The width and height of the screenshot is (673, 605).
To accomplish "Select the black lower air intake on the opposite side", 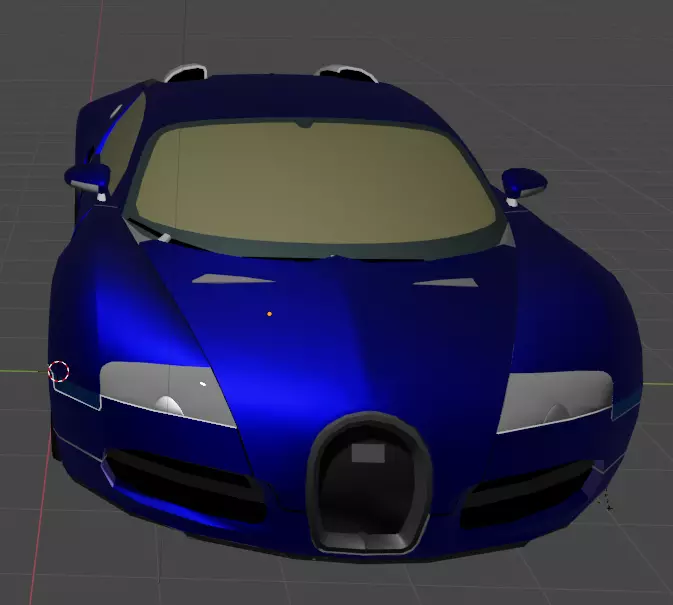I will click(527, 493).
